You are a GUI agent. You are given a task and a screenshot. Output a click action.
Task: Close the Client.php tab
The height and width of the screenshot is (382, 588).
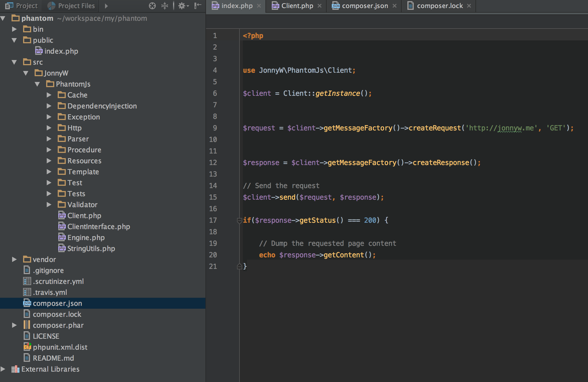(x=319, y=6)
